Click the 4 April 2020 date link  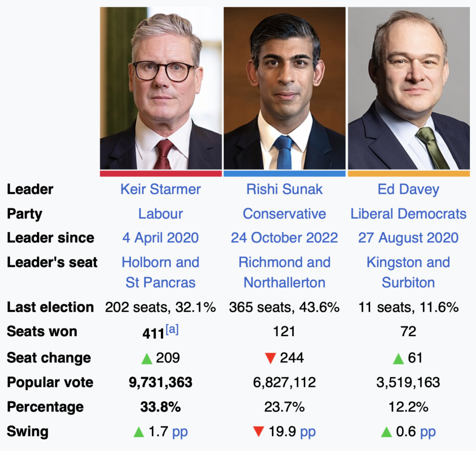click(x=161, y=238)
